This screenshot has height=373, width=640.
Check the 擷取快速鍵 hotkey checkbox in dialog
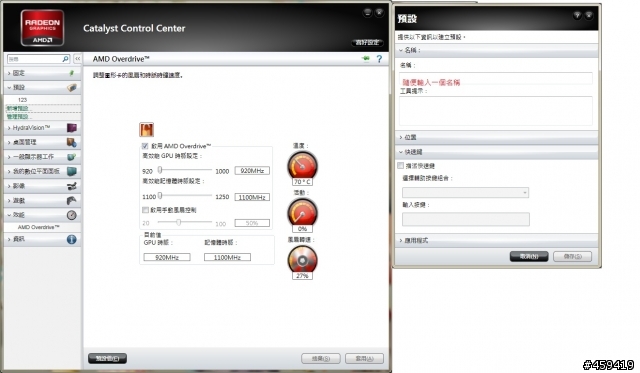point(400,165)
